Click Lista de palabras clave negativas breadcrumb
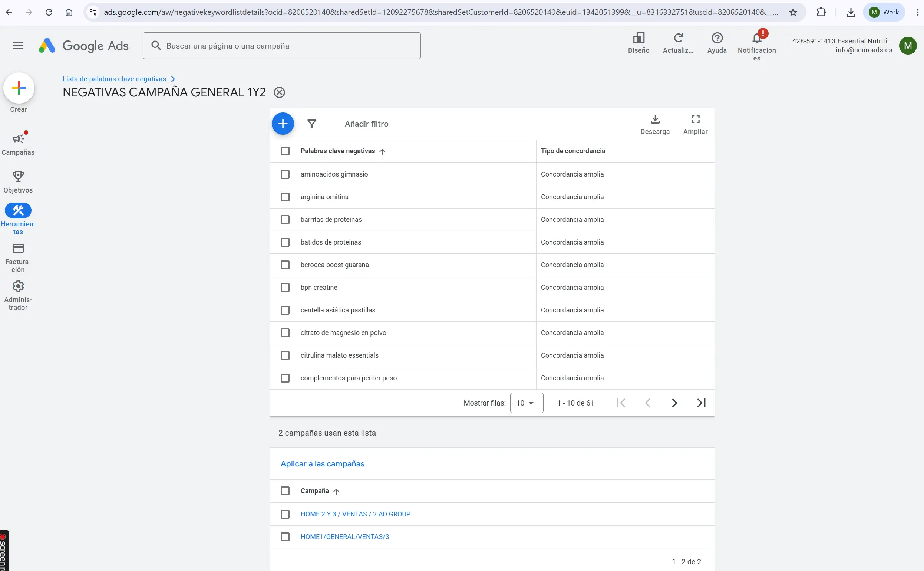This screenshot has width=924, height=571. [x=114, y=79]
